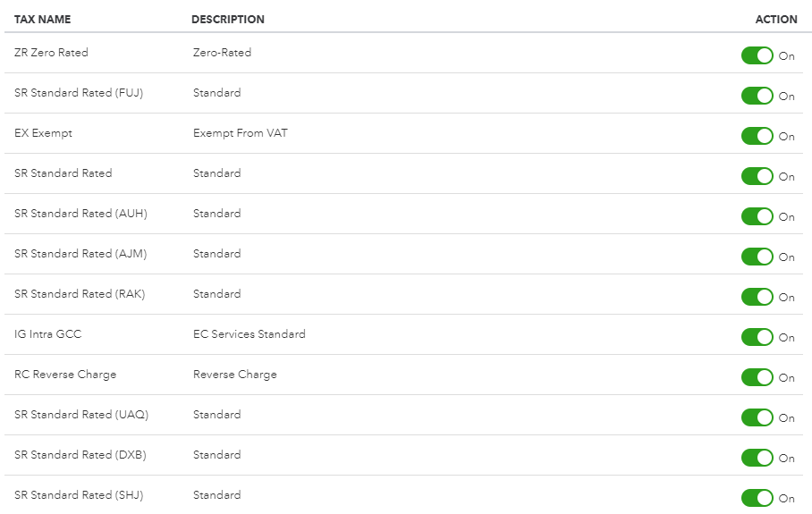Disable SR Standard Rated (DXB) toggle
812x514 pixels.
click(757, 458)
